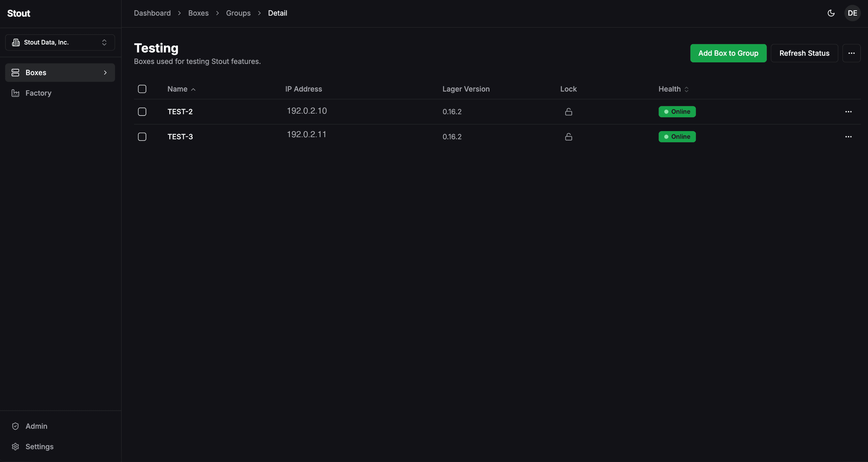Image resolution: width=868 pixels, height=462 pixels.
Task: Click the Stout logo
Action: coord(19,13)
